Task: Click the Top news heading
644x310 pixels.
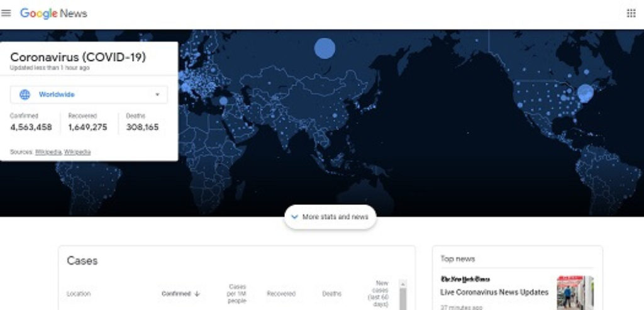Action: [x=458, y=258]
